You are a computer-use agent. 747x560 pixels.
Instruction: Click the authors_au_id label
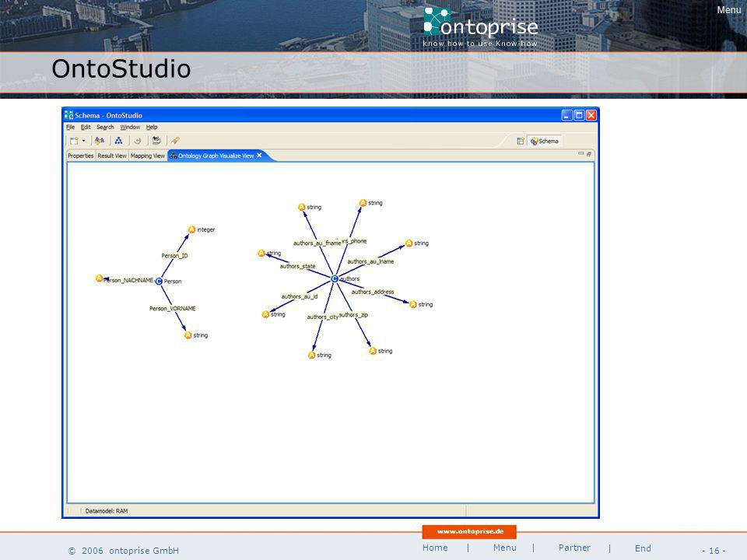(299, 296)
